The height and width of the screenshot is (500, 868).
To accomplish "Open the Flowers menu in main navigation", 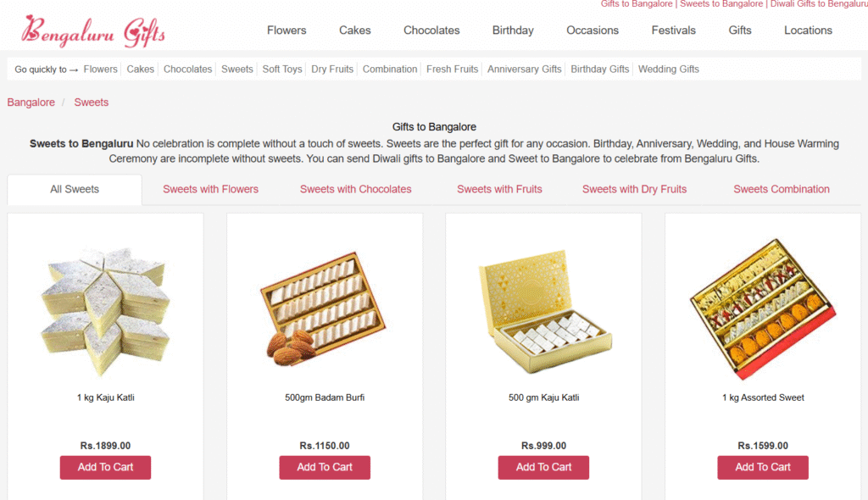I will [x=287, y=31].
